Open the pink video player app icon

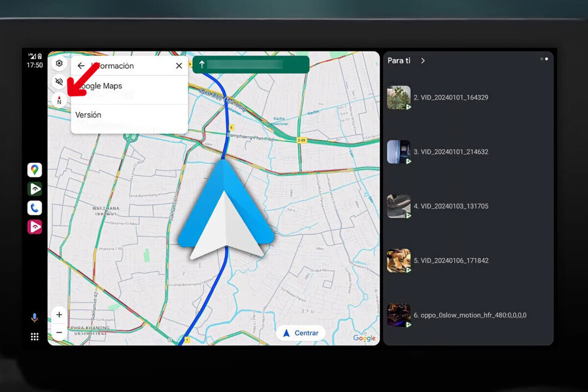click(34, 227)
